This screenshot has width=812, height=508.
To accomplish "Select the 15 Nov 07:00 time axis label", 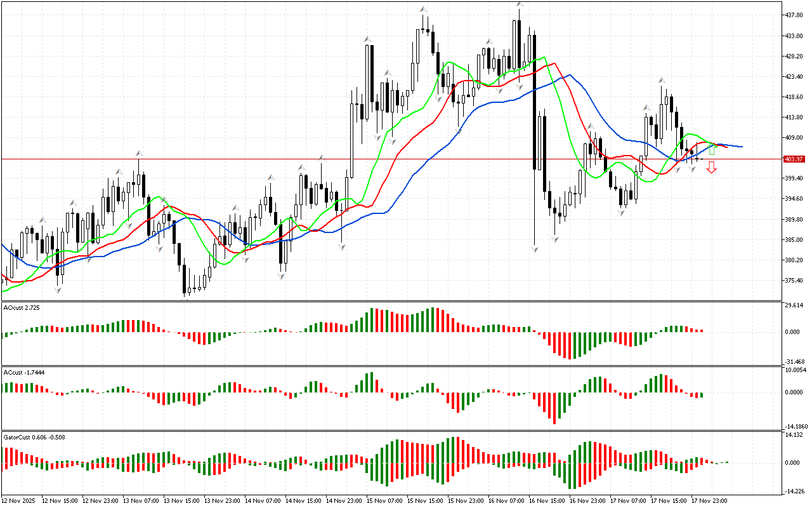I will point(385,500).
